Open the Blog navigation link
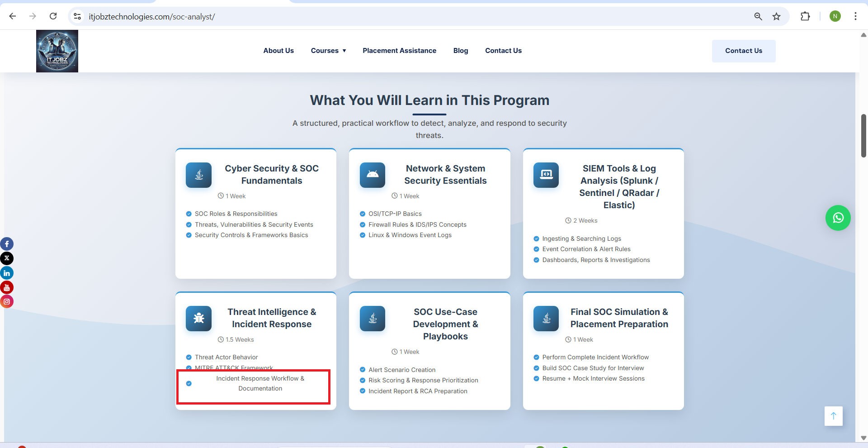 460,51
